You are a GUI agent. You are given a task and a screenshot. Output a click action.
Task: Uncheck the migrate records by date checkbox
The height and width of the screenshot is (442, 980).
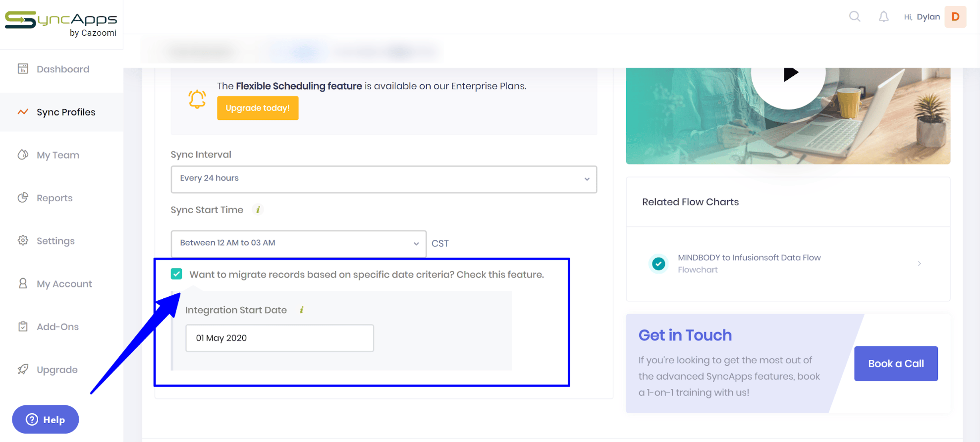coord(176,274)
